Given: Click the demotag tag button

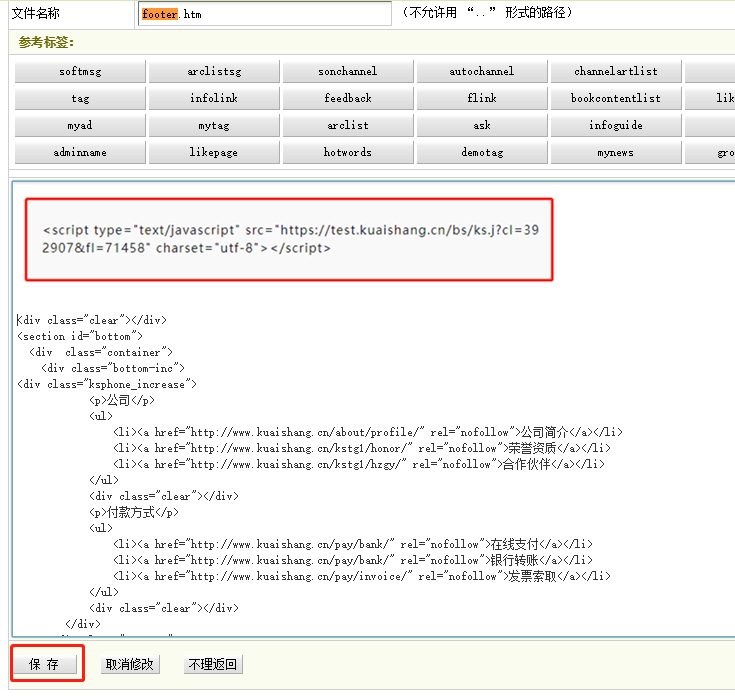Looking at the screenshot, I should [x=482, y=153].
